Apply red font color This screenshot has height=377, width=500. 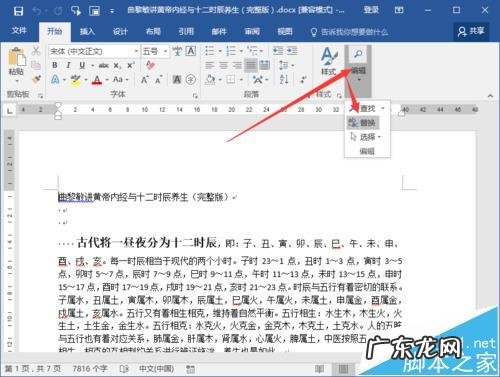click(x=97, y=80)
